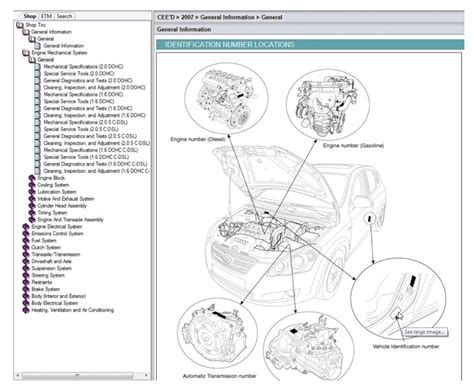Click the closed book icon beside Engine Block

tap(32, 178)
